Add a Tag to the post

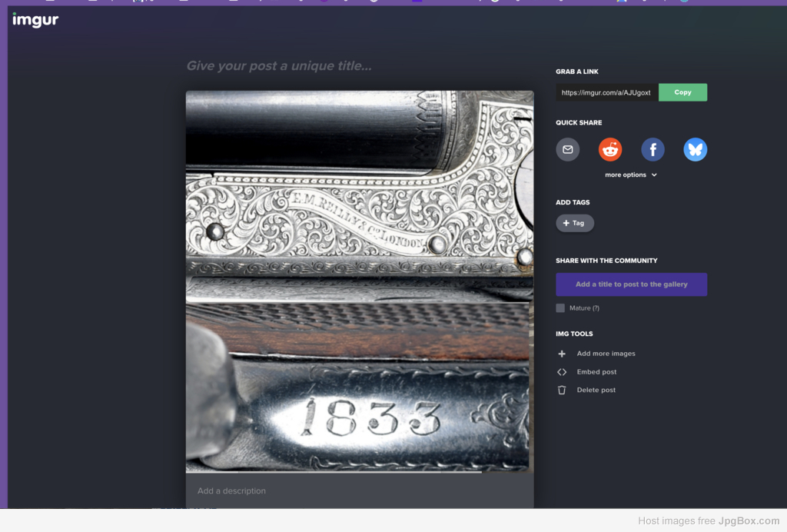[x=575, y=224]
